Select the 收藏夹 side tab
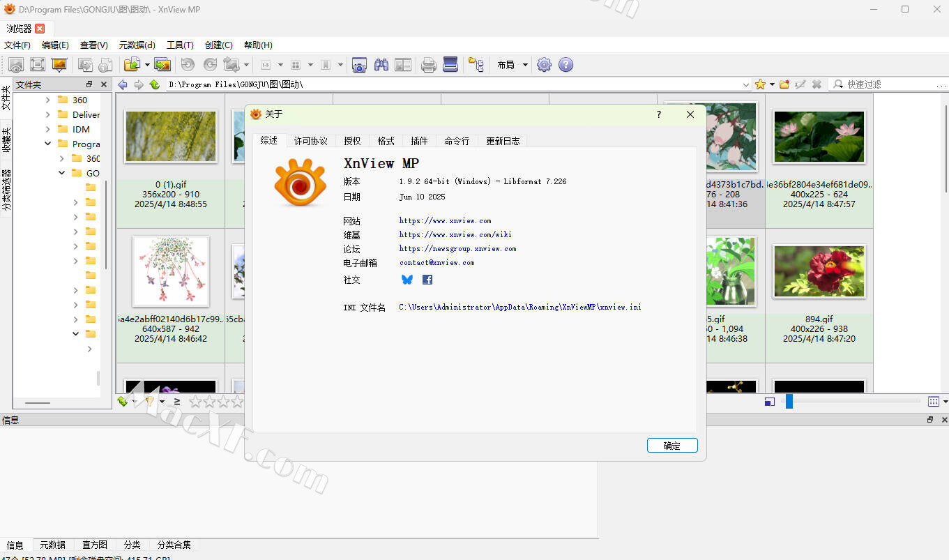949x560 pixels. (x=6, y=140)
